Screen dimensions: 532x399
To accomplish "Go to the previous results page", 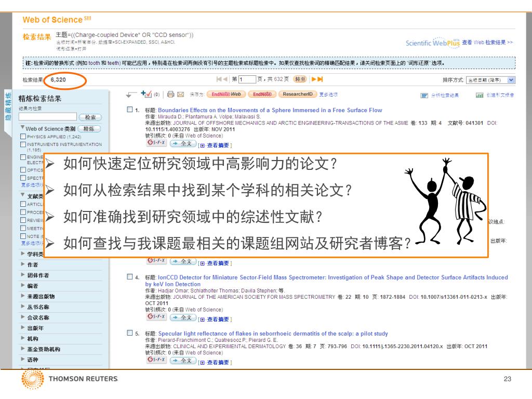I will 225,79.
